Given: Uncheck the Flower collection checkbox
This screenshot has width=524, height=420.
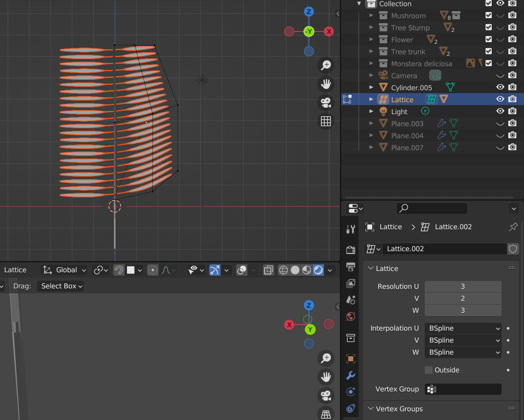Looking at the screenshot, I should [488, 39].
